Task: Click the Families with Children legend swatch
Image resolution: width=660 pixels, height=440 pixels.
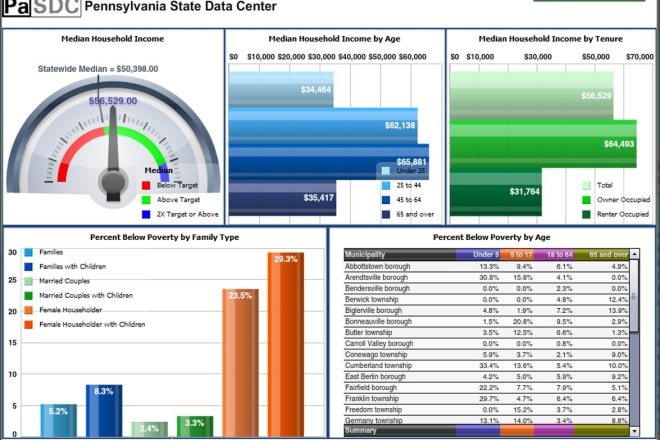Action: click(29, 267)
